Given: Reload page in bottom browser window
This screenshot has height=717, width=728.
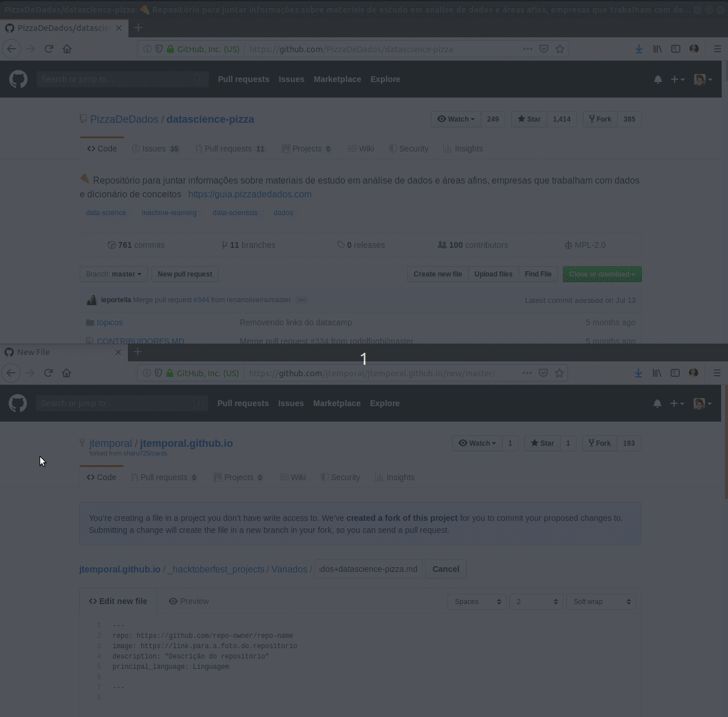Looking at the screenshot, I should 48,373.
